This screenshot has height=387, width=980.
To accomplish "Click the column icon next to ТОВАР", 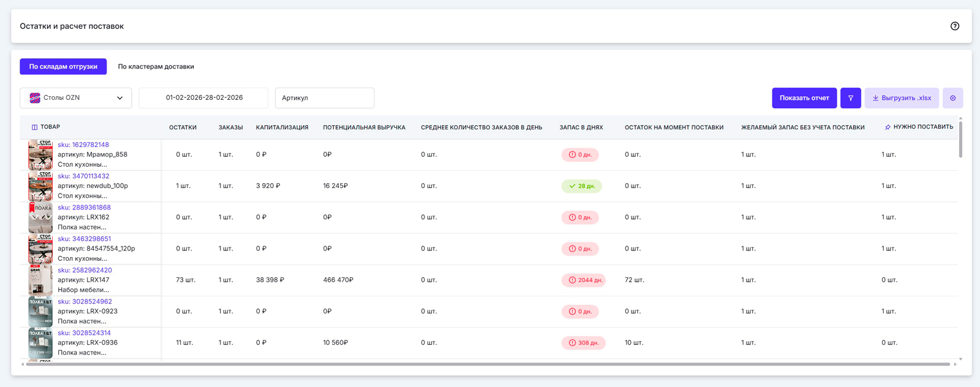I will point(34,127).
